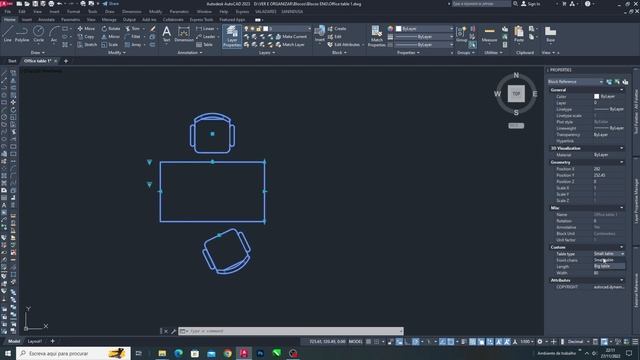This screenshot has width=640, height=360.
Task: Open the layer name dropdown
Action: (309, 29)
